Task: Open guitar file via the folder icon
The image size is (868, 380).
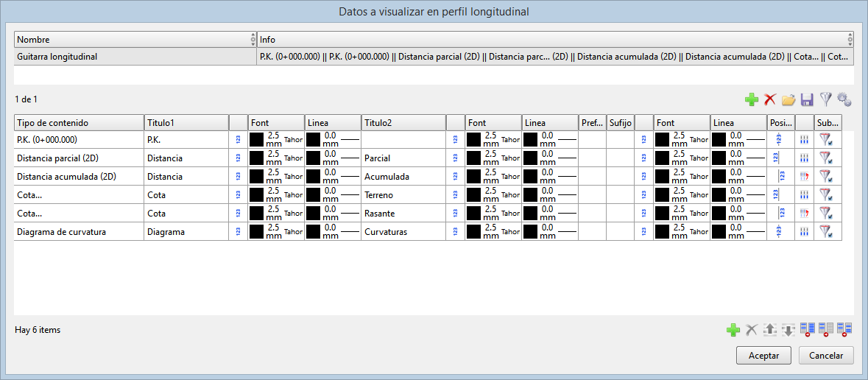Action: [x=788, y=99]
